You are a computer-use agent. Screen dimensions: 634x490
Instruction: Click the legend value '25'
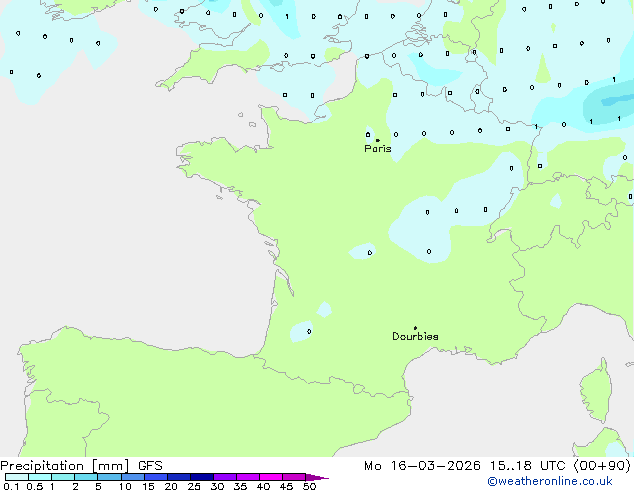pyautogui.click(x=194, y=486)
